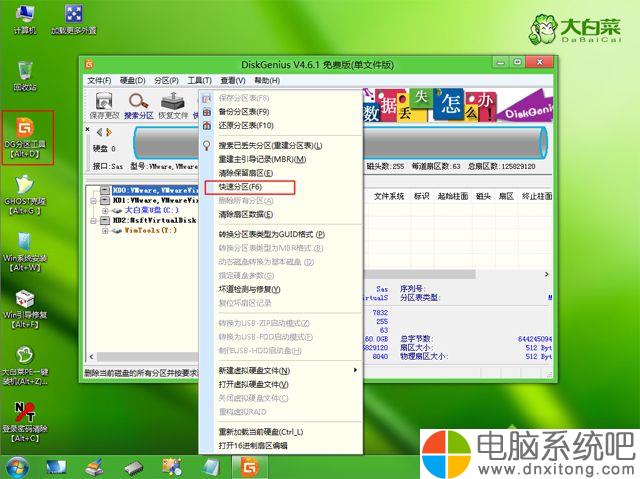Select WinTools (Y:) partition in tree

[151, 230]
